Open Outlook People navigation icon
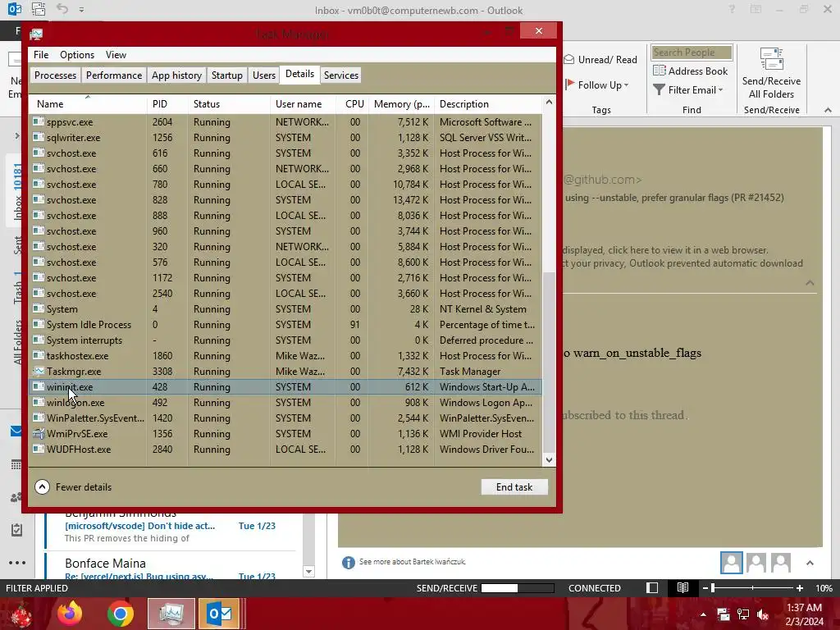 [16, 498]
